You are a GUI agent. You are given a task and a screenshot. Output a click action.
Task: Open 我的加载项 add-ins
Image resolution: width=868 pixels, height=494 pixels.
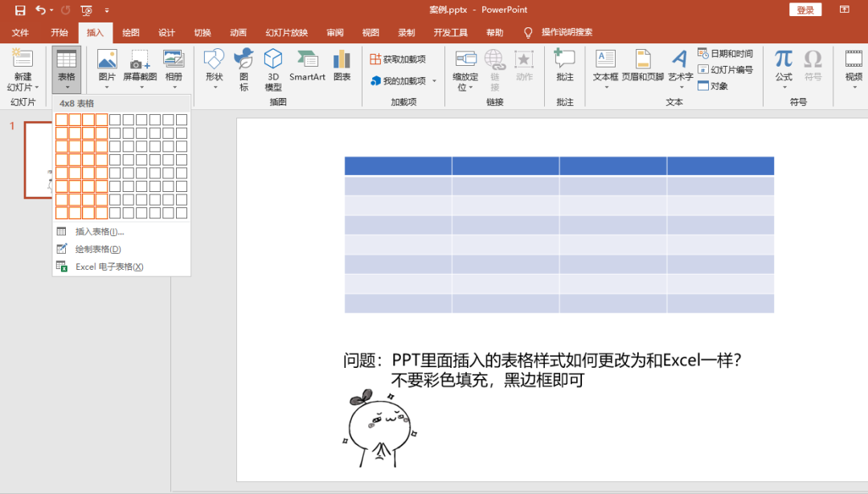pos(399,81)
